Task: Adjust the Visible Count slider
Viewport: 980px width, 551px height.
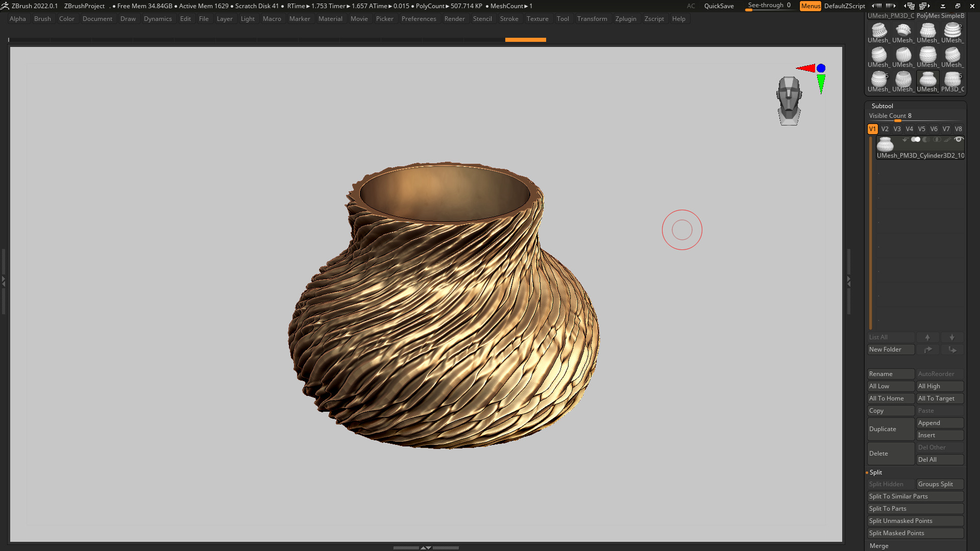Action: (916, 116)
